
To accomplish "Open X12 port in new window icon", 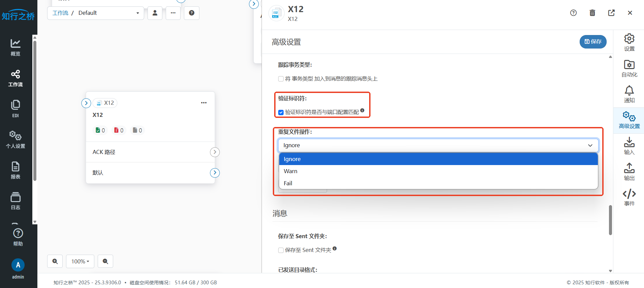I will pyautogui.click(x=611, y=13).
